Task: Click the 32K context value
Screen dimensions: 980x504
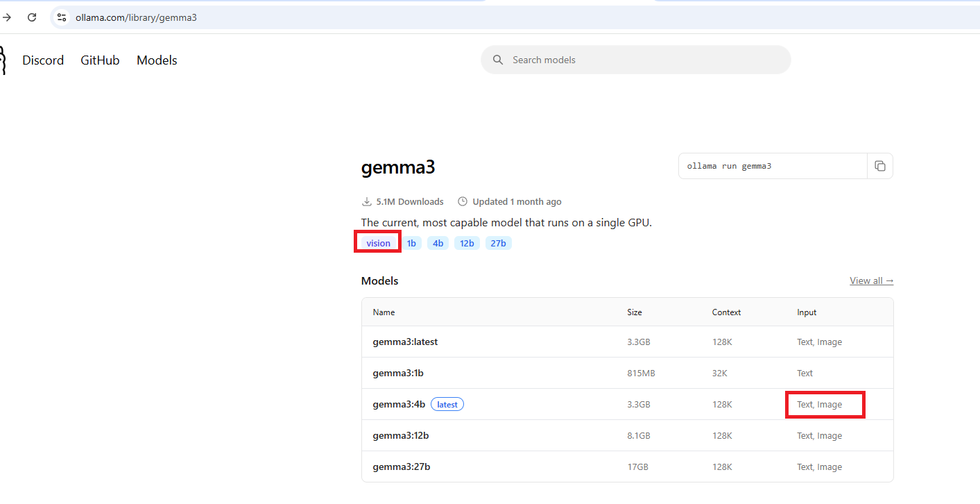Action: click(x=719, y=373)
